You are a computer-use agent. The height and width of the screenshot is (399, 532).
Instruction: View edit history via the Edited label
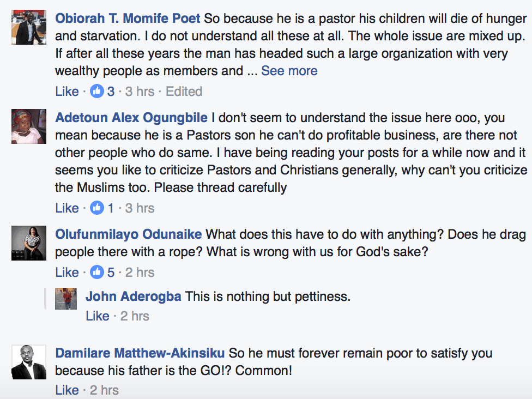pos(184,92)
